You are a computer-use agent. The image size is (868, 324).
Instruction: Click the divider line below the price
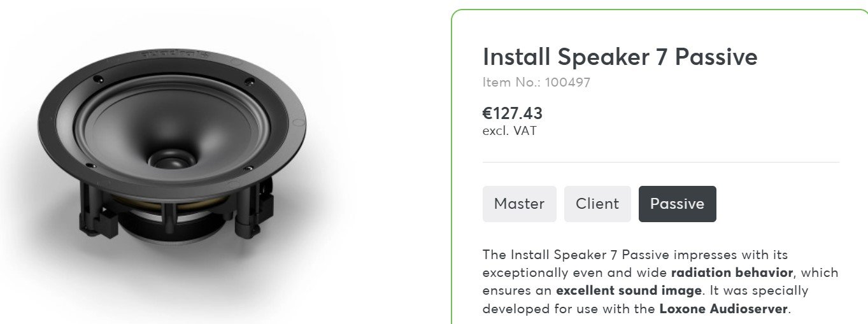[x=661, y=162]
